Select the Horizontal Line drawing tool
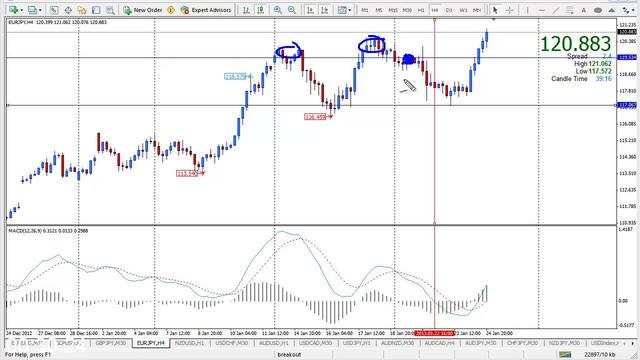 coord(542,10)
